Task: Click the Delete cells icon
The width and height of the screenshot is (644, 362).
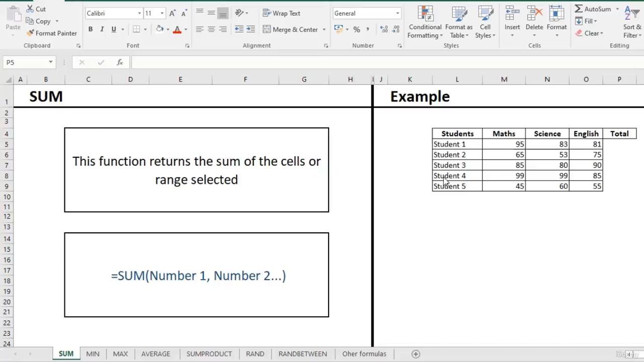Action: tap(534, 13)
